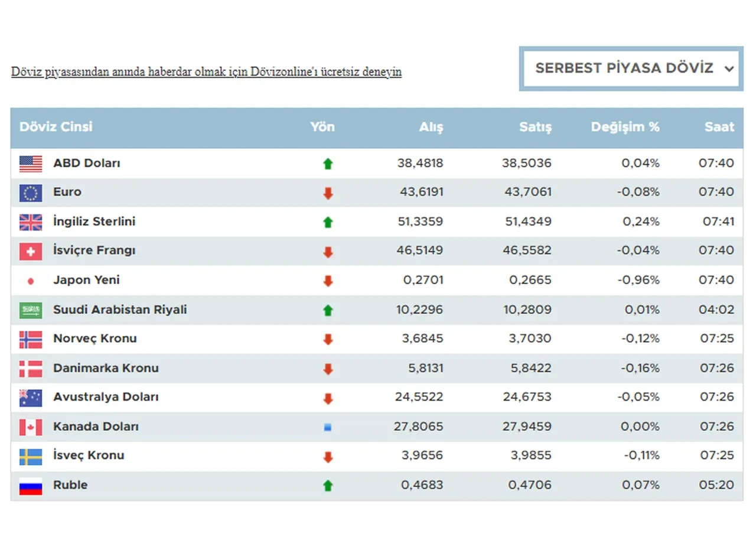Open the Avustralya Doları currency name

coord(106,397)
